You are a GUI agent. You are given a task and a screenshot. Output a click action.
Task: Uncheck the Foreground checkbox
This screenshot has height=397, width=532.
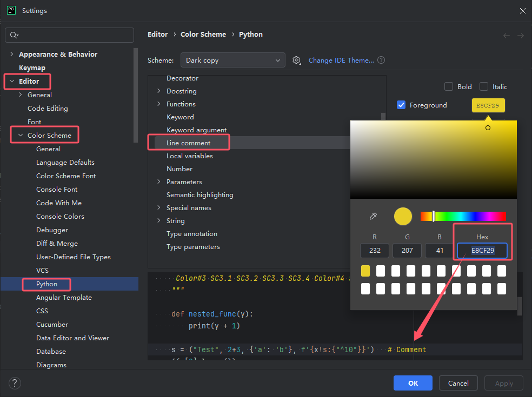[x=401, y=105]
